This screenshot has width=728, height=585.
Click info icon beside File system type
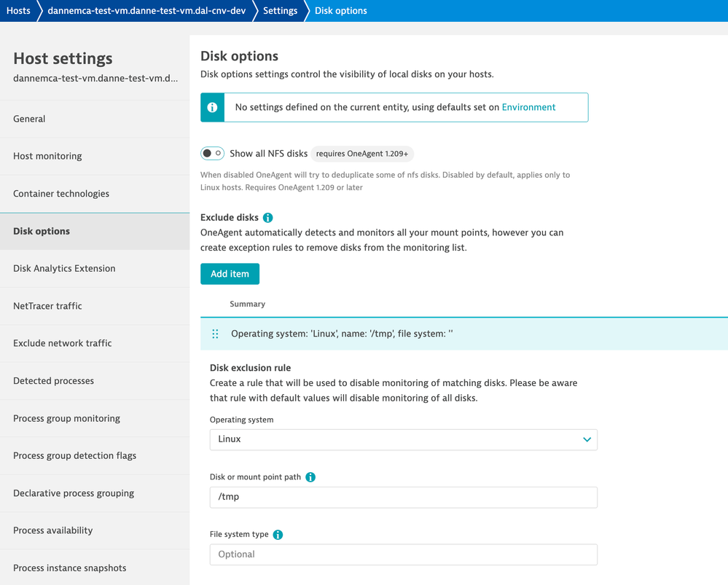(x=278, y=535)
